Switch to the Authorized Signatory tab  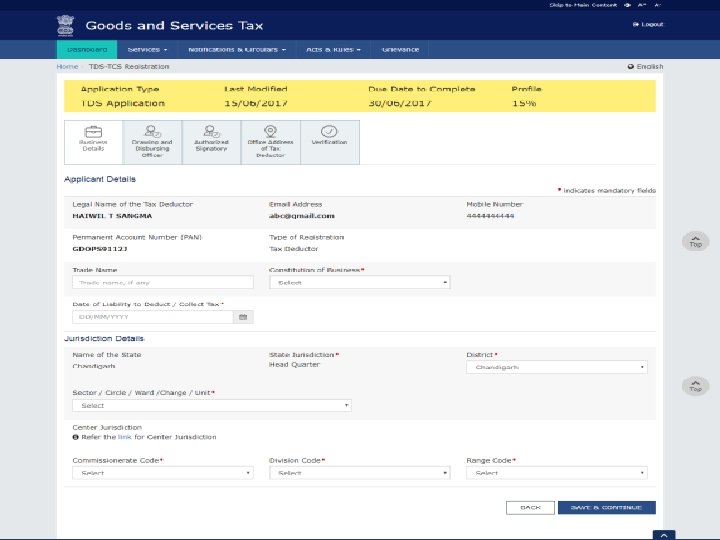(x=211, y=142)
